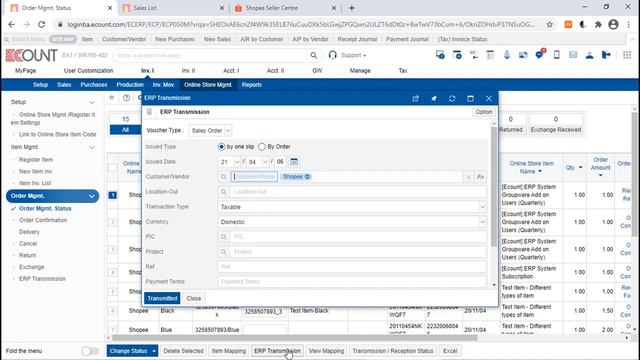
Task: Open the Issued Date calendar picker
Action: (x=293, y=162)
